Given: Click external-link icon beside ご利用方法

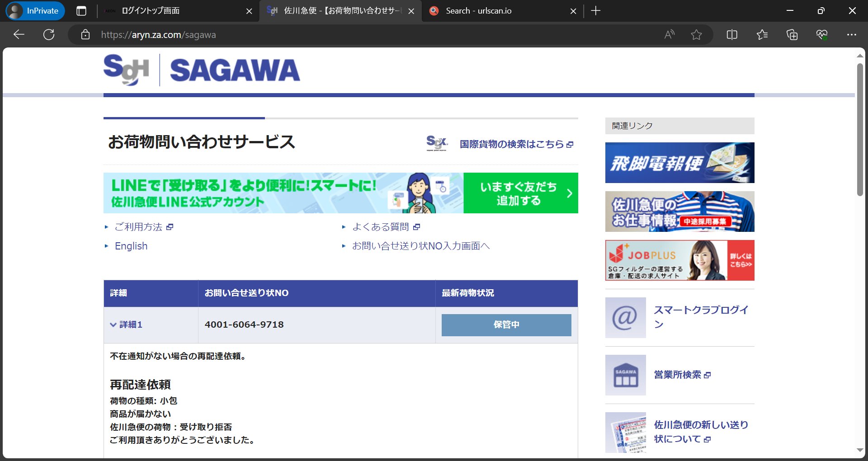Looking at the screenshot, I should pos(170,227).
